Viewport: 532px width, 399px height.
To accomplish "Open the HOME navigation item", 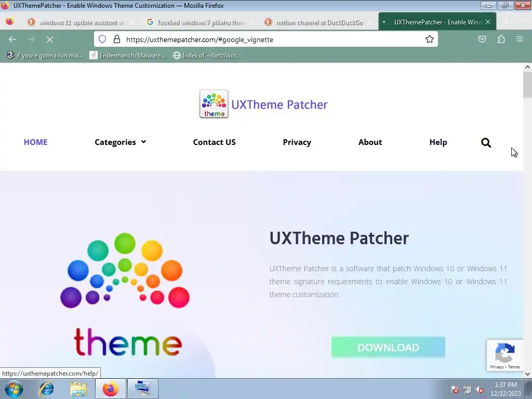I will click(36, 142).
